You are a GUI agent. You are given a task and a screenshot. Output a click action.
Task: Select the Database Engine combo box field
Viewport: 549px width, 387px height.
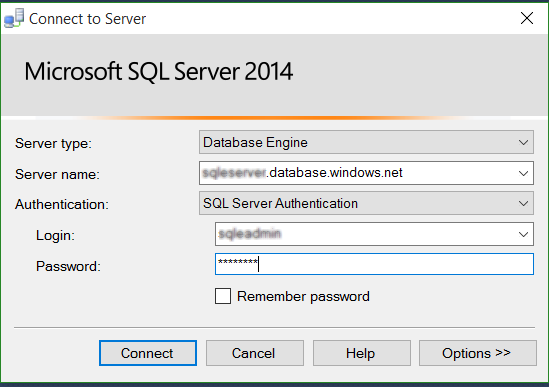[366, 142]
